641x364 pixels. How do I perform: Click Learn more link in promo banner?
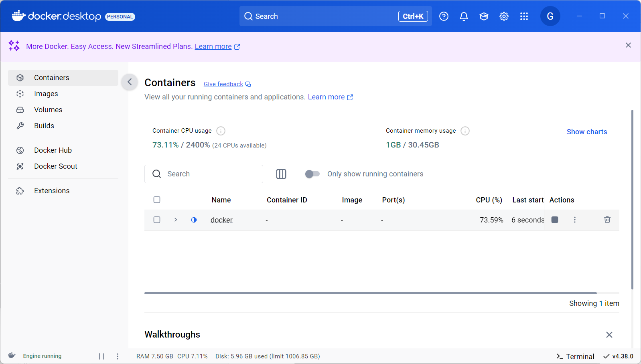217,47
